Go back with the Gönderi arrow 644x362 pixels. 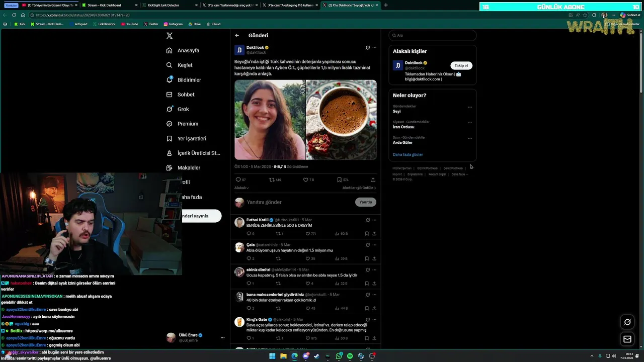(237, 35)
